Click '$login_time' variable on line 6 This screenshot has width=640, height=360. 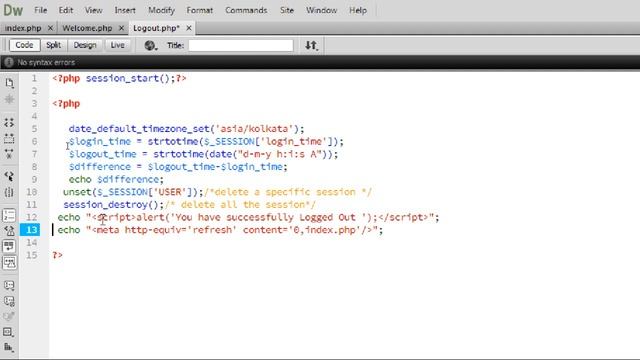point(100,142)
